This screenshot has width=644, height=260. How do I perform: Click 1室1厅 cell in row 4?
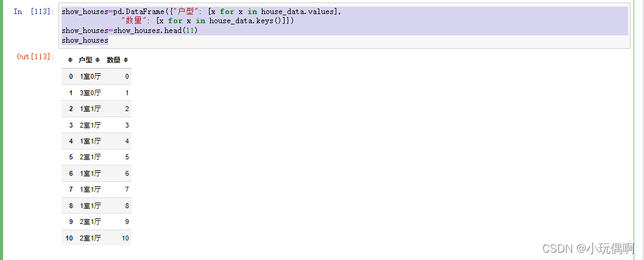coord(90,141)
